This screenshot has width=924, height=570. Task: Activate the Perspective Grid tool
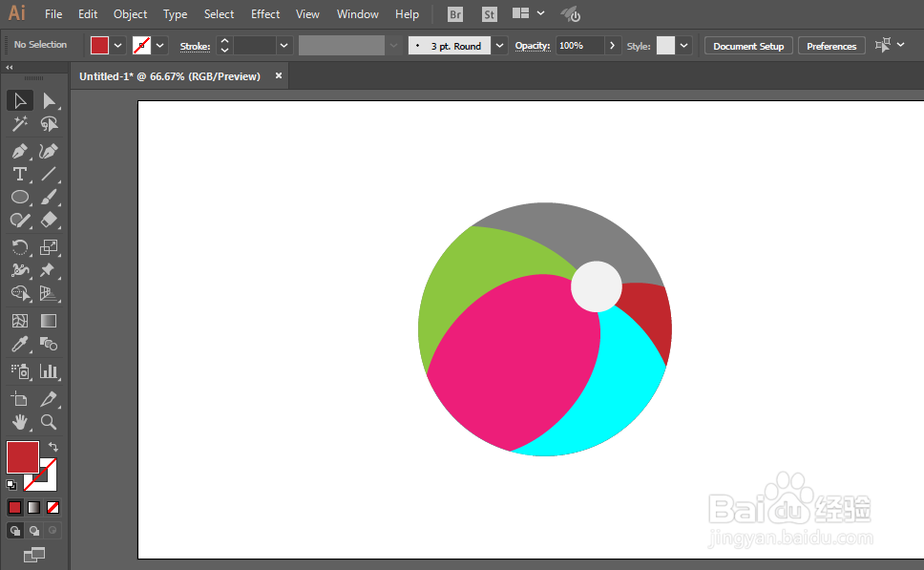click(x=49, y=293)
